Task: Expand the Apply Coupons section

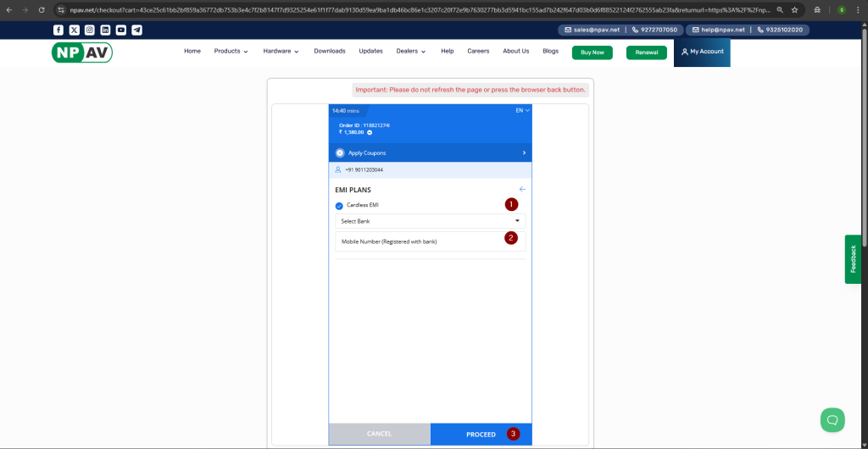Action: click(430, 152)
